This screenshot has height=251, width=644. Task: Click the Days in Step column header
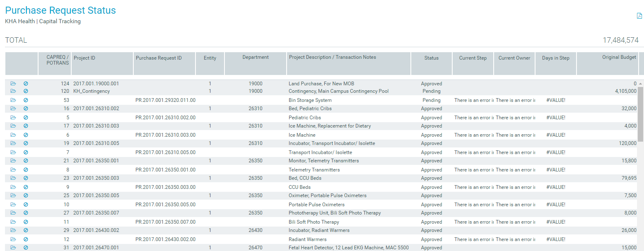[556, 63]
